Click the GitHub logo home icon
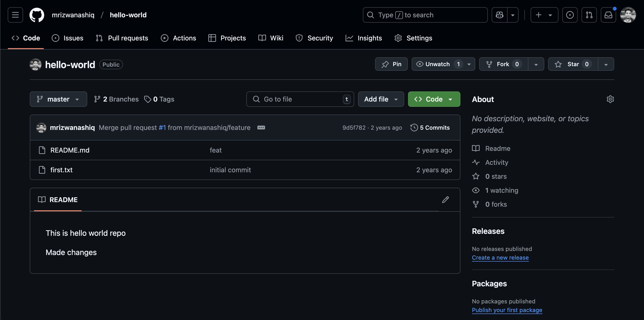This screenshot has height=320, width=644. [x=37, y=15]
